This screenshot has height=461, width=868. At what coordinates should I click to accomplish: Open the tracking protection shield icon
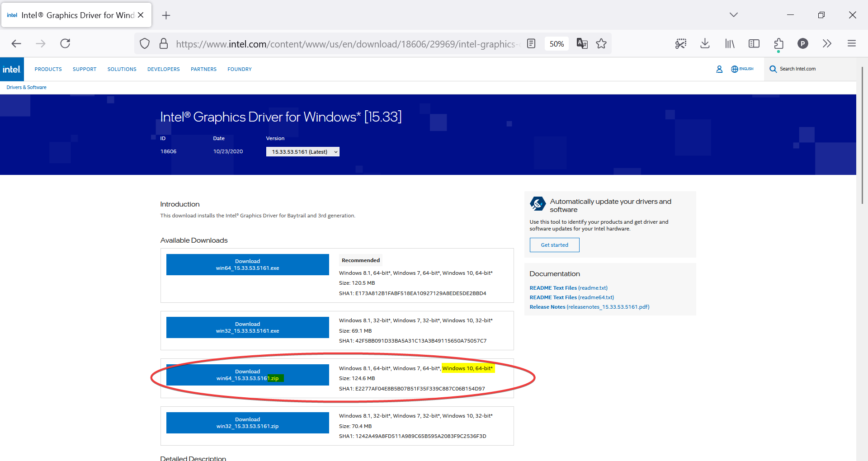145,44
